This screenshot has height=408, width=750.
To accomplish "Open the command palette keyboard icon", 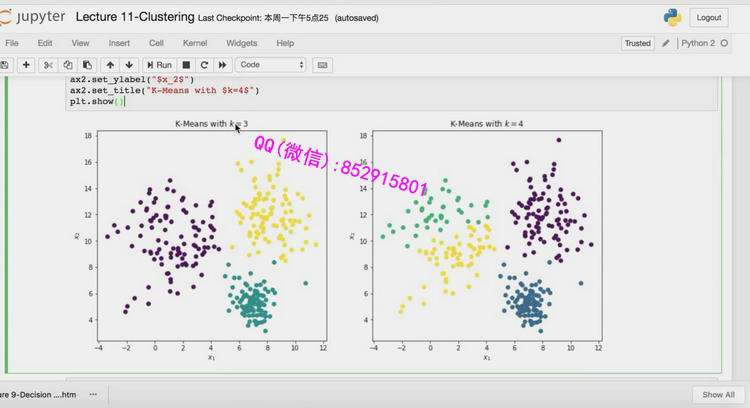I will coord(322,65).
